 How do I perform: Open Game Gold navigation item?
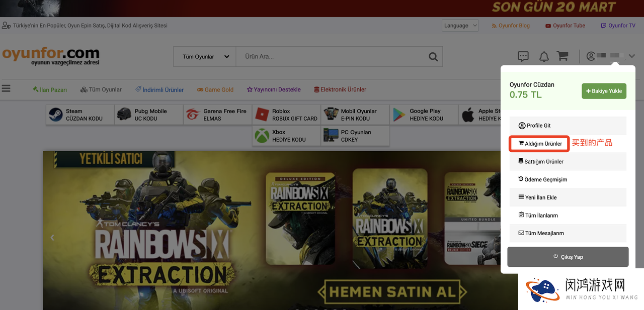click(x=215, y=89)
